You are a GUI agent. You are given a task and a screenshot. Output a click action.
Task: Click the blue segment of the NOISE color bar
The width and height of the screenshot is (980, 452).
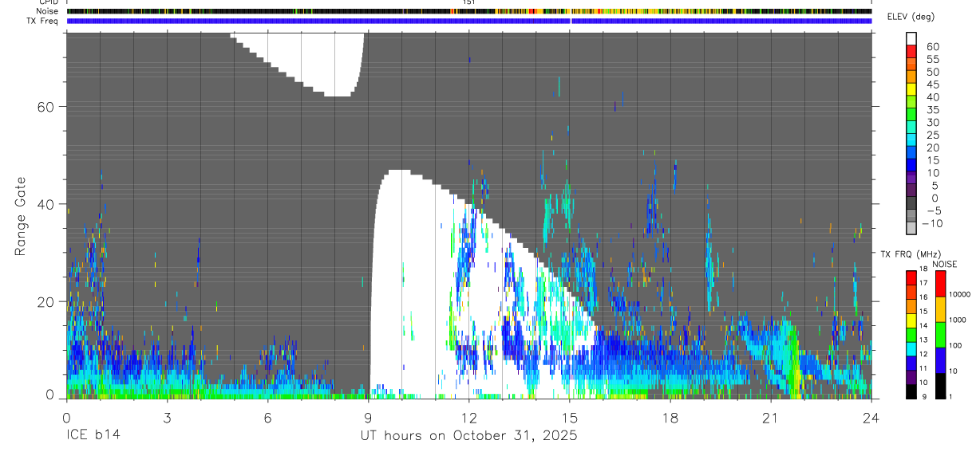940,360
